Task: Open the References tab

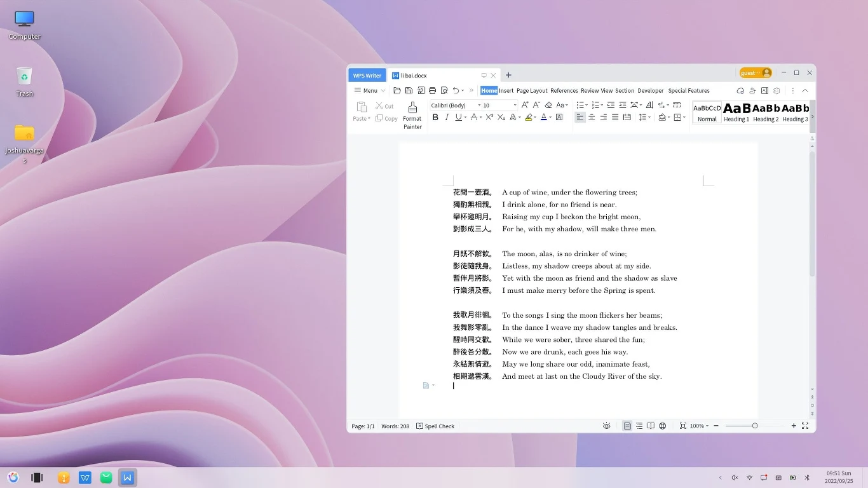Action: [564, 91]
